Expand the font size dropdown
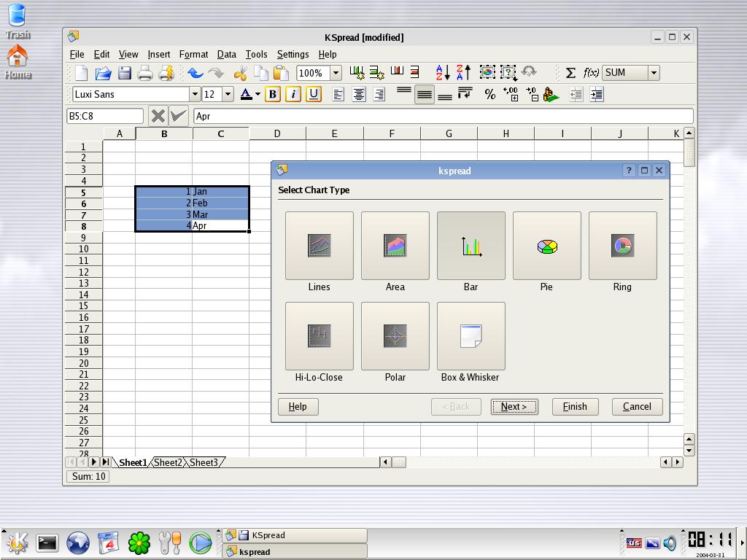The width and height of the screenshot is (747, 560). click(x=228, y=94)
